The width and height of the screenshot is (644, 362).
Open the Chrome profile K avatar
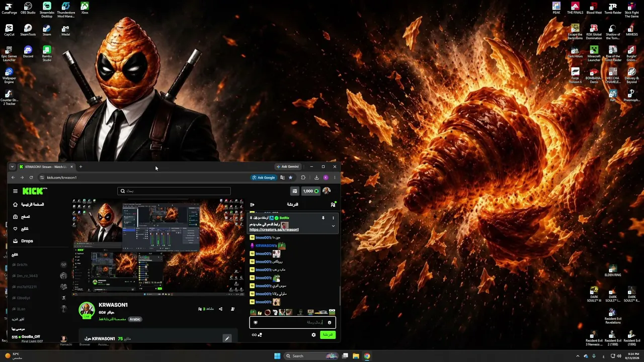point(326,177)
